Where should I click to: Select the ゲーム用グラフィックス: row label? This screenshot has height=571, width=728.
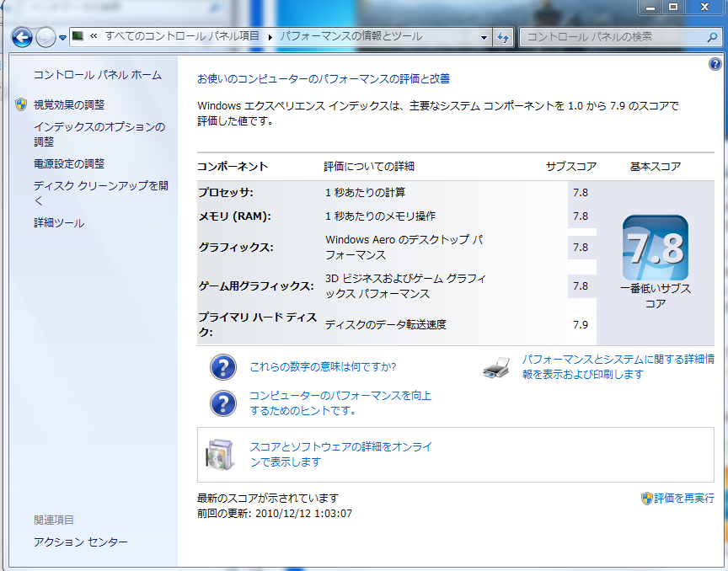(x=256, y=286)
